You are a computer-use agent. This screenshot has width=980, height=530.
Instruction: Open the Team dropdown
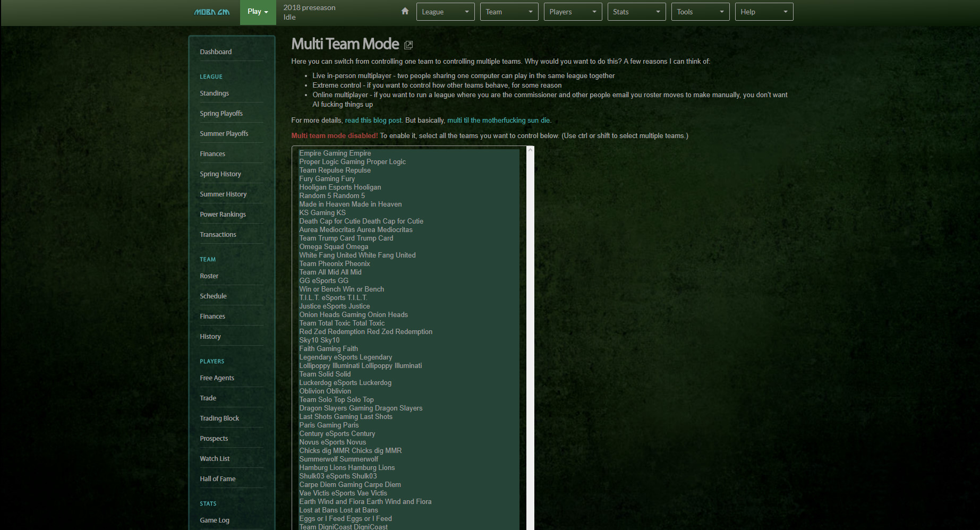click(508, 11)
